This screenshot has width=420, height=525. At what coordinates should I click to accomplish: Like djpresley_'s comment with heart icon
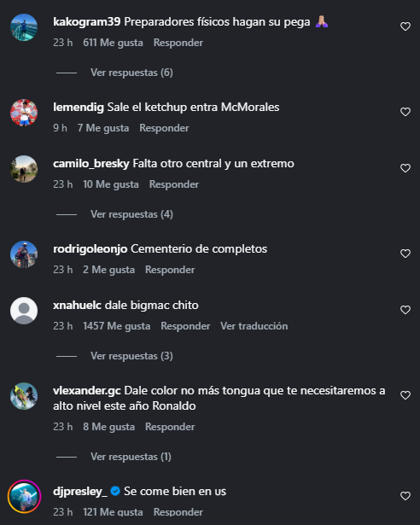[x=405, y=496]
